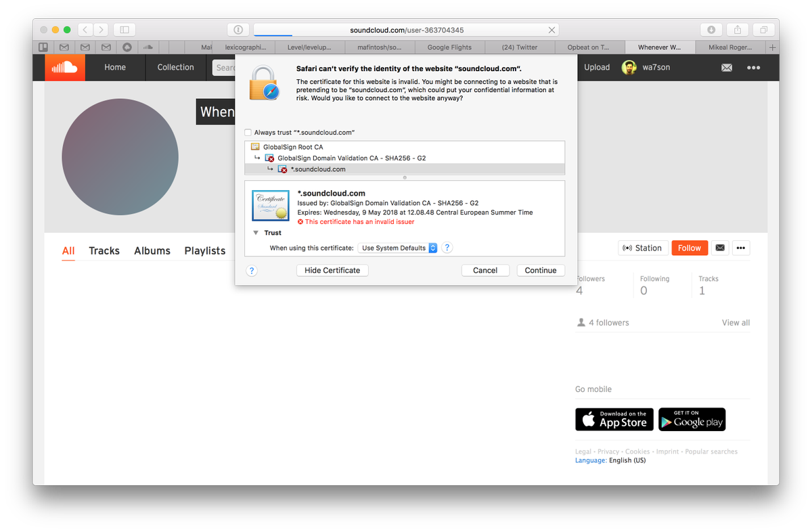Click the Following count stat
The height and width of the screenshot is (532, 812).
pos(654,285)
